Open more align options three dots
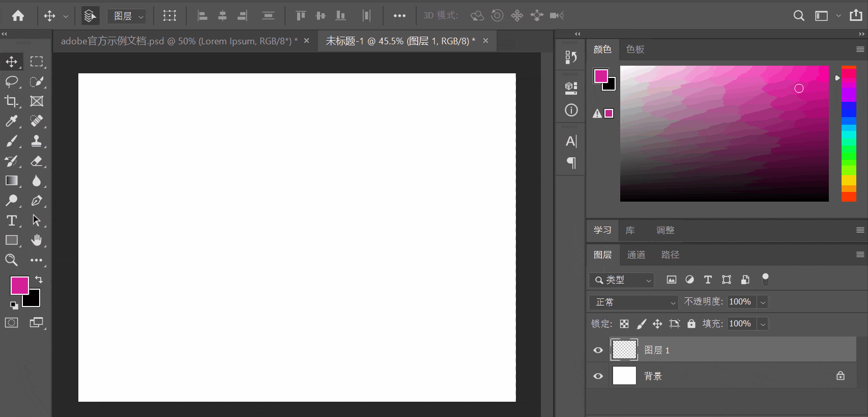The height and width of the screenshot is (417, 868). [x=399, y=16]
